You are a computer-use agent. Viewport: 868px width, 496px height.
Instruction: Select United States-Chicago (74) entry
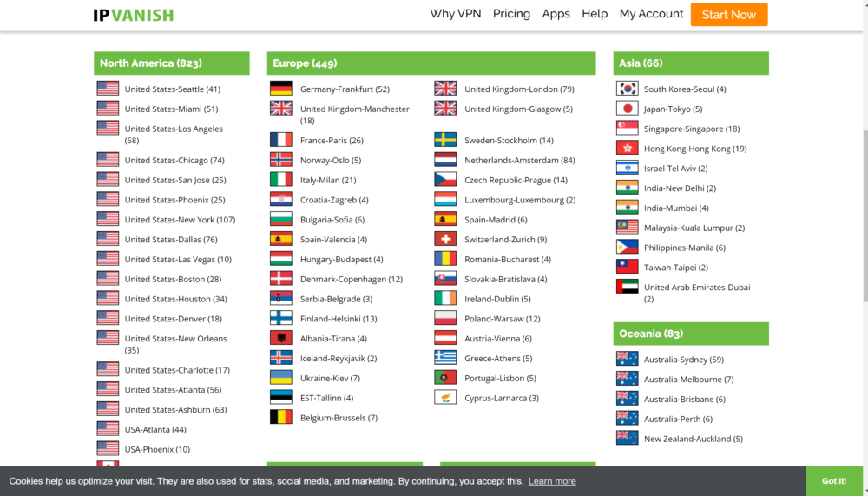coord(174,160)
